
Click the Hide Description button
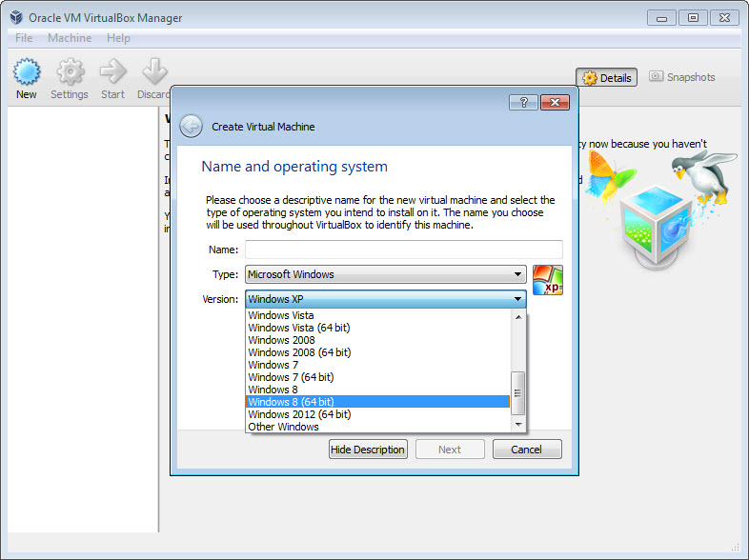tap(368, 450)
